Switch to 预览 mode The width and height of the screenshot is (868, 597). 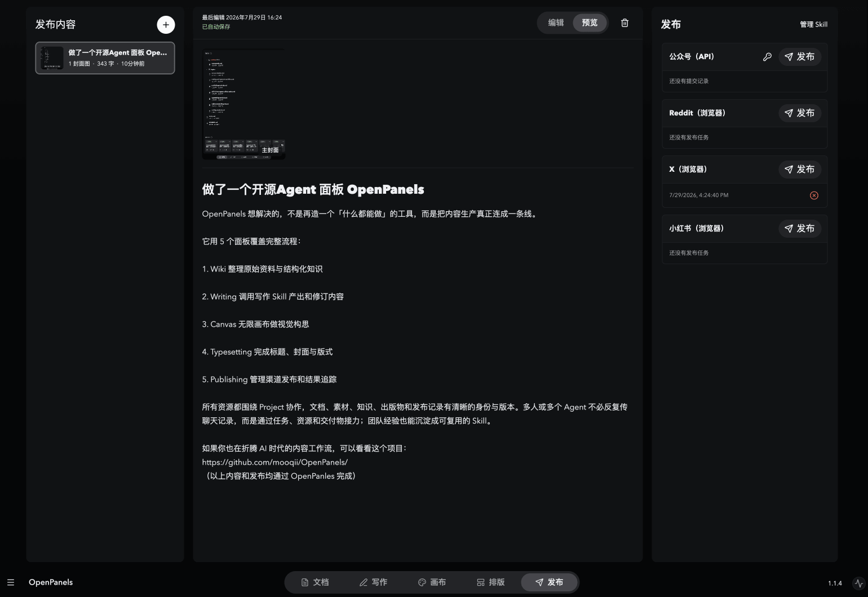click(590, 23)
